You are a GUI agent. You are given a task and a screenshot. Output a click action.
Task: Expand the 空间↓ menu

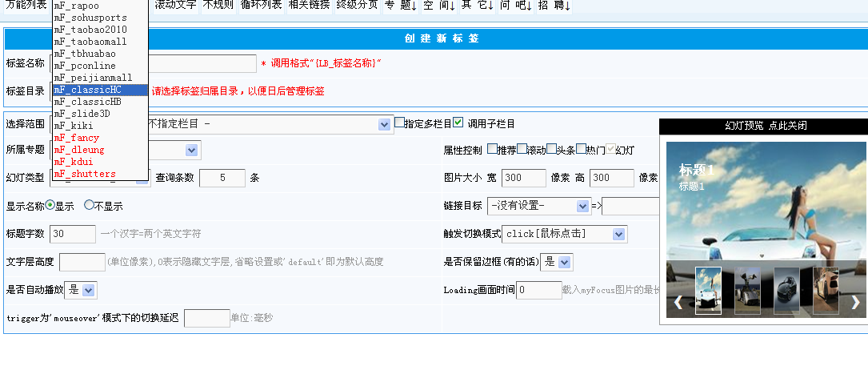[x=439, y=6]
